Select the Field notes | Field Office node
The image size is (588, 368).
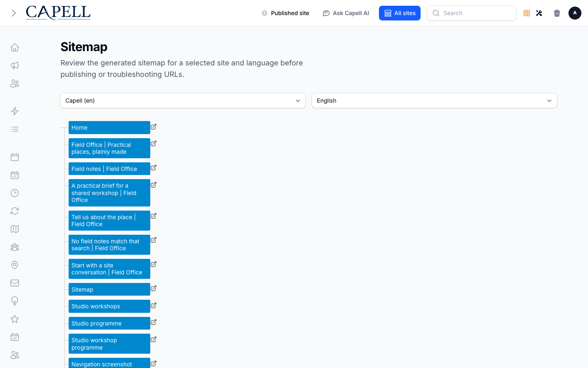109,169
